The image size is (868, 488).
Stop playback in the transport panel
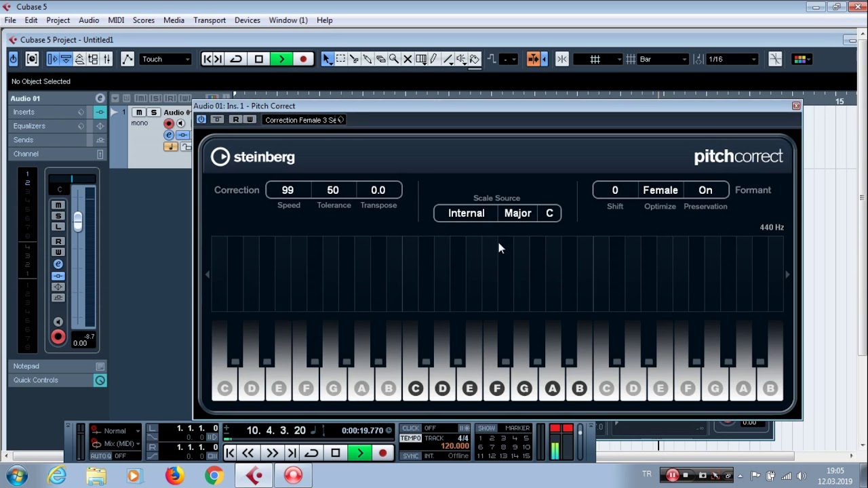click(x=336, y=453)
